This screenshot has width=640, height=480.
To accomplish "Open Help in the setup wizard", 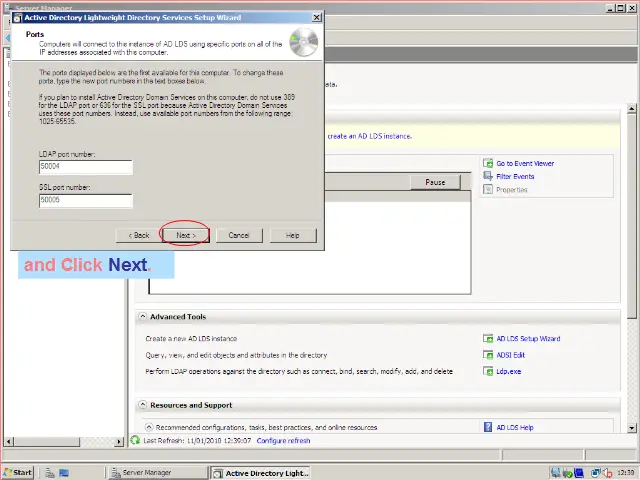I will [x=293, y=236].
